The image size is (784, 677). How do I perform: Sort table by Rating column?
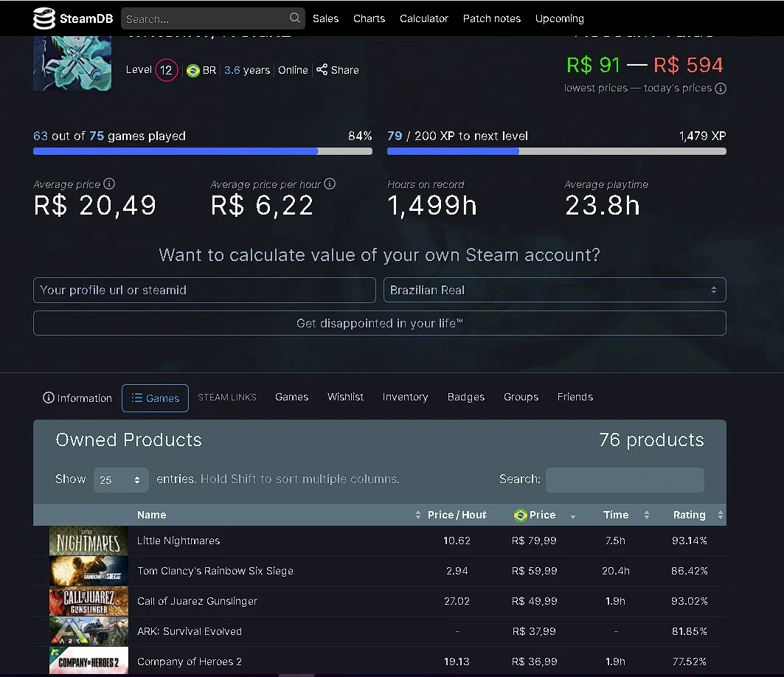point(698,515)
